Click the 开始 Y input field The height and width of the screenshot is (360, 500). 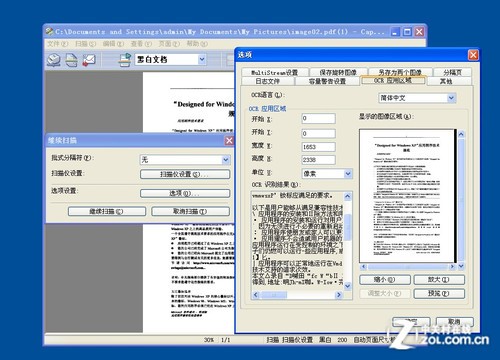pyautogui.click(x=318, y=134)
